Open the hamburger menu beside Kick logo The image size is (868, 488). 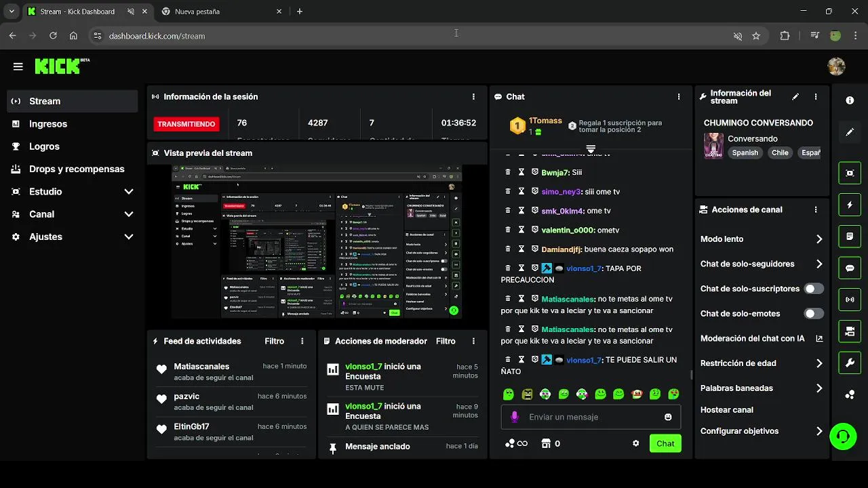pos(18,66)
